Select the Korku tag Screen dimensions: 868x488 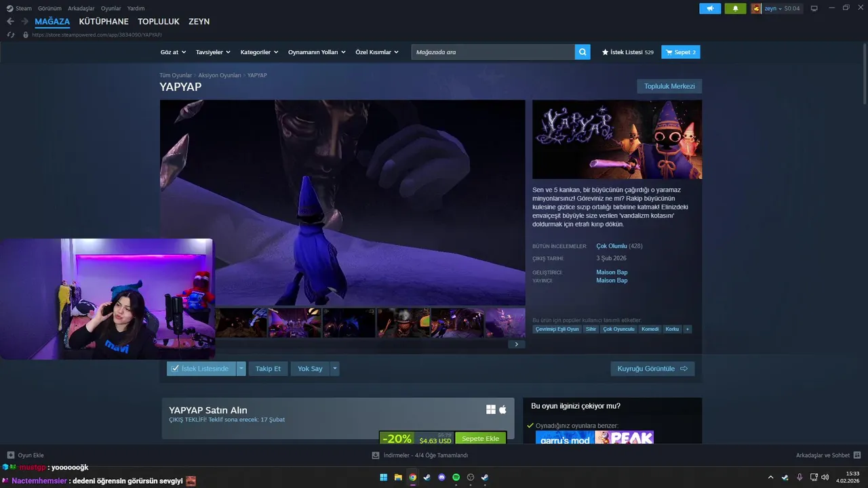[x=672, y=329]
